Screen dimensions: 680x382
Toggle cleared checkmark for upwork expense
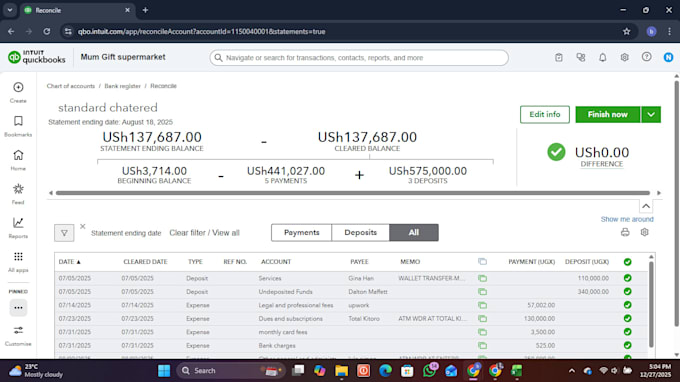[x=628, y=305]
